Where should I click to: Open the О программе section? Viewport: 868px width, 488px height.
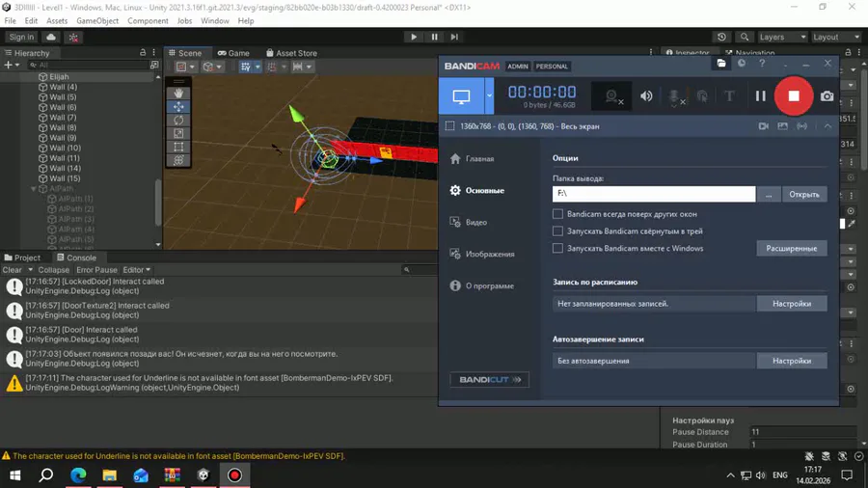[481, 286]
